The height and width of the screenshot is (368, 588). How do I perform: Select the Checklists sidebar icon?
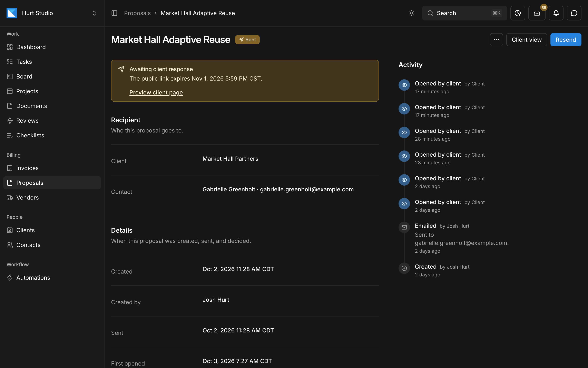(x=10, y=135)
